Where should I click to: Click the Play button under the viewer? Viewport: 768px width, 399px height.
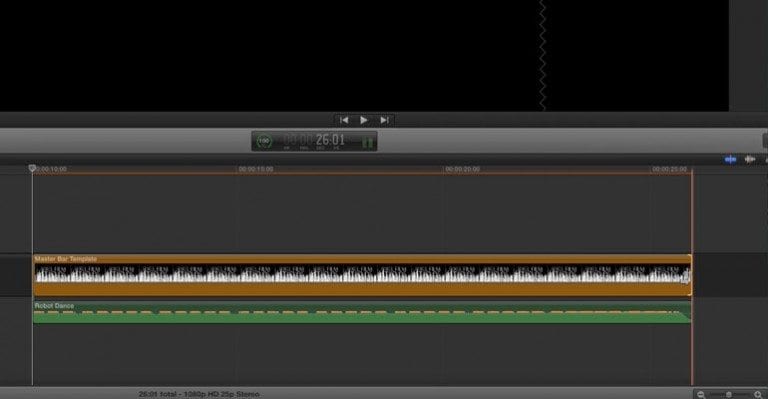click(363, 120)
